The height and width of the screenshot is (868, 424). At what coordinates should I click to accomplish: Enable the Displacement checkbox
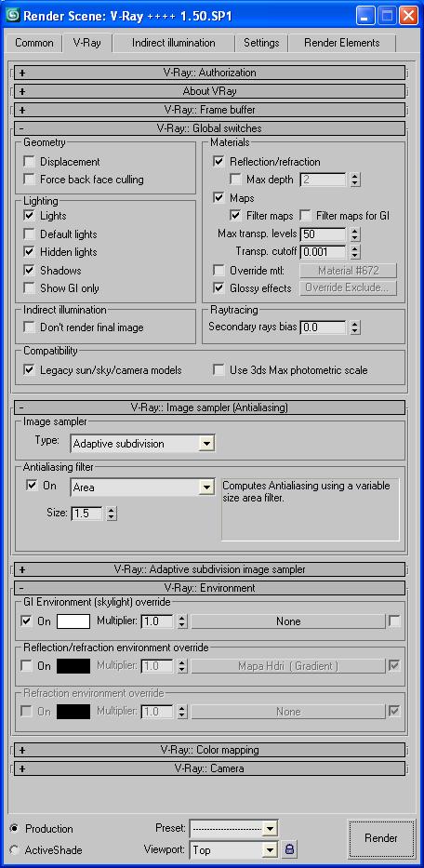pos(30,162)
